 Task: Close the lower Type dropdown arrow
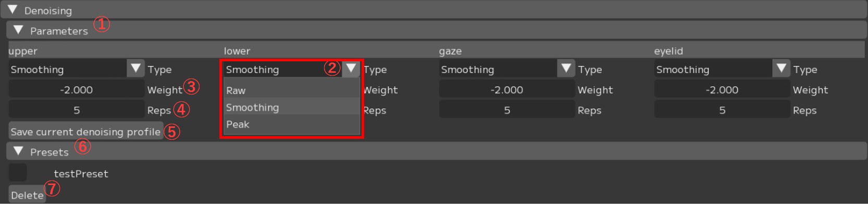tap(351, 69)
